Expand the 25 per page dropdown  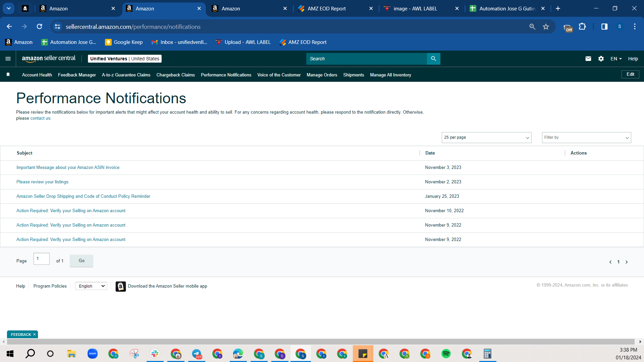[486, 137]
